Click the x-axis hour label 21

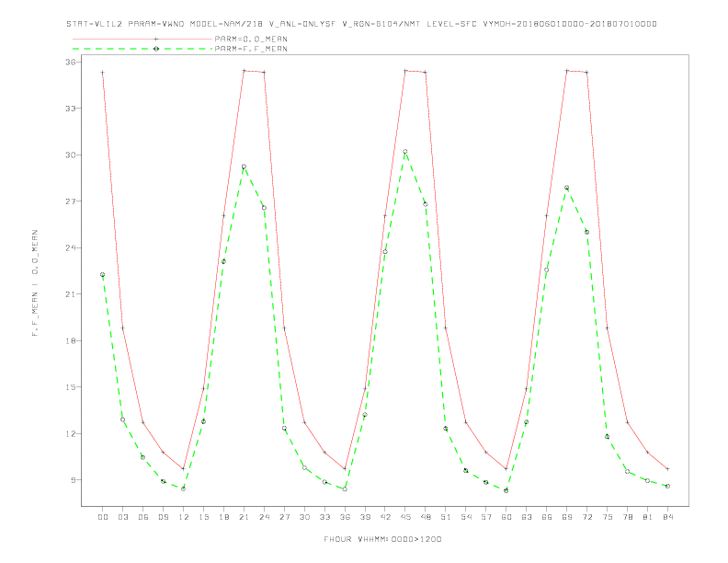point(244,517)
